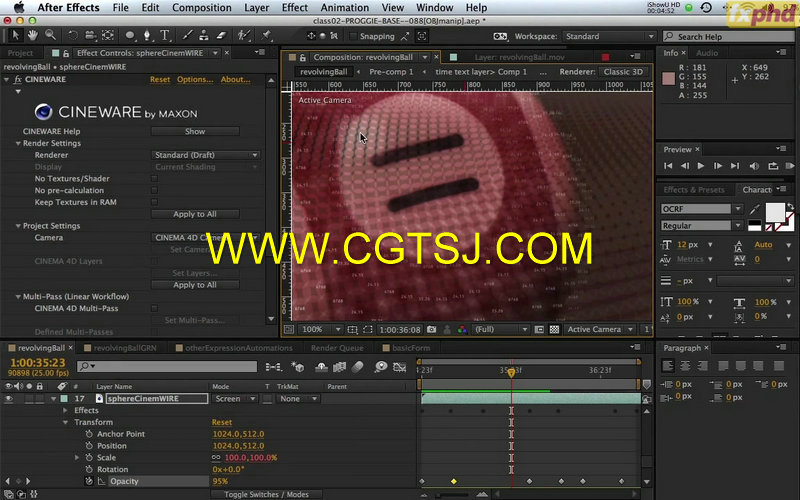Toggle the Snapping checkbox in toolbar
The height and width of the screenshot is (500, 800).
tap(353, 36)
